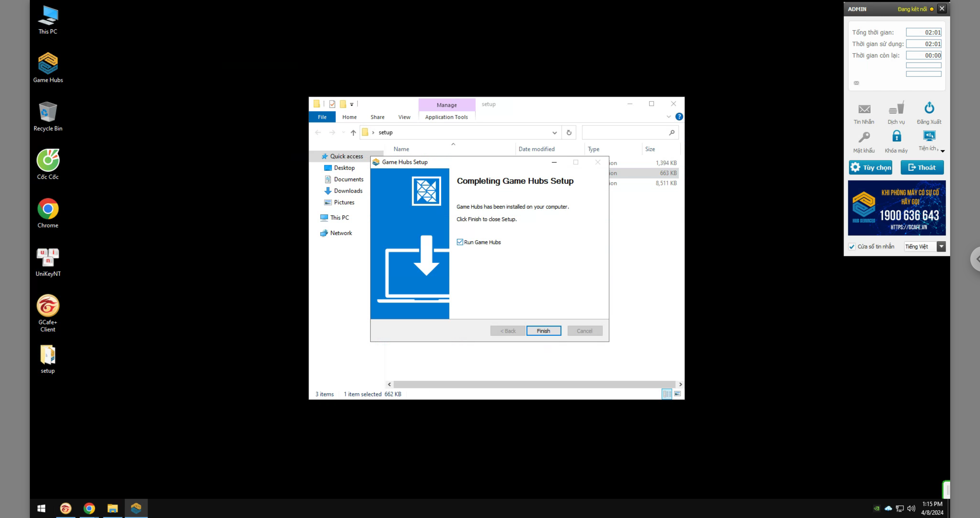Click the network icon in system tray

point(900,508)
